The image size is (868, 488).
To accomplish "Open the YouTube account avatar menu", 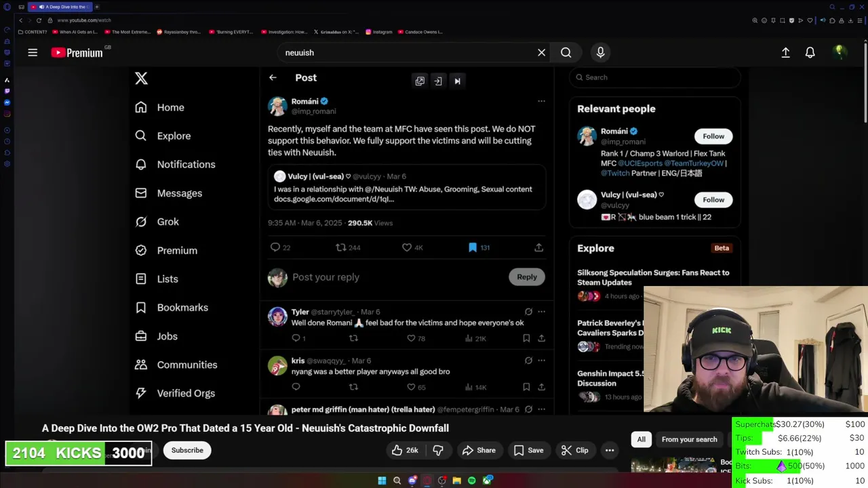I will point(840,52).
